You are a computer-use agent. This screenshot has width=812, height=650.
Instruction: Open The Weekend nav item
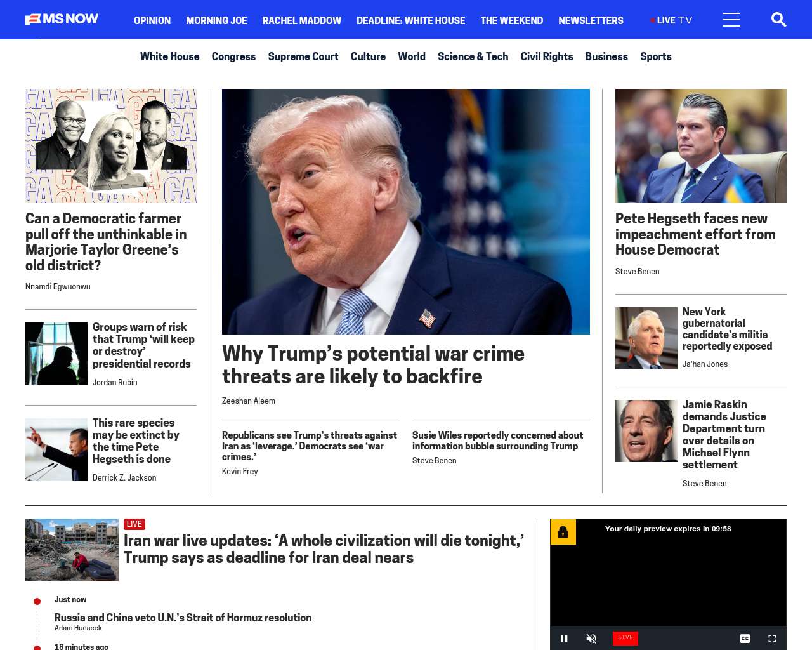click(511, 20)
